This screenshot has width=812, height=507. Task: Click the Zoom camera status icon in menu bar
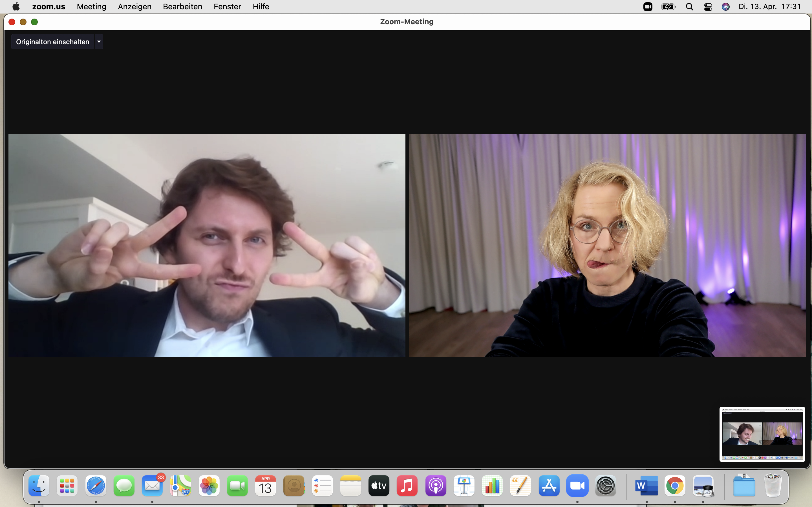[x=648, y=7]
